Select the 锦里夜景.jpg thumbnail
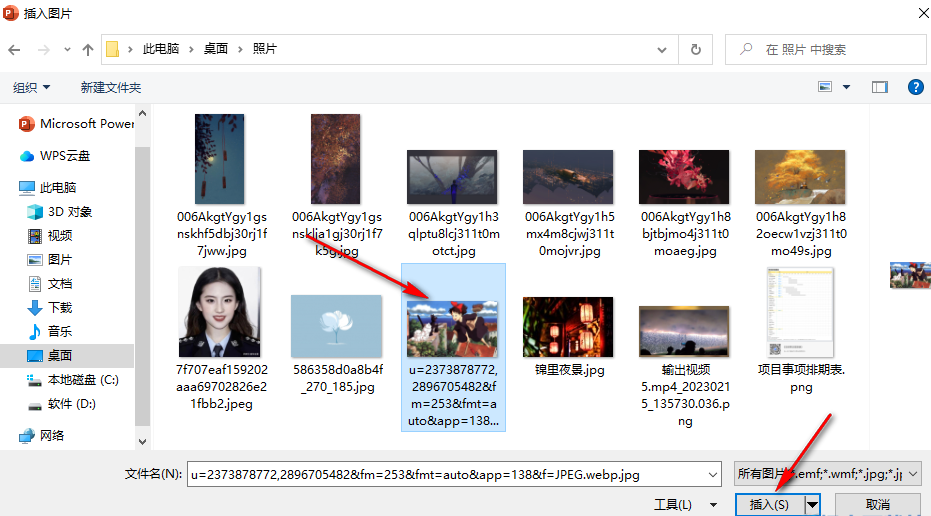The width and height of the screenshot is (931, 516). (569, 327)
